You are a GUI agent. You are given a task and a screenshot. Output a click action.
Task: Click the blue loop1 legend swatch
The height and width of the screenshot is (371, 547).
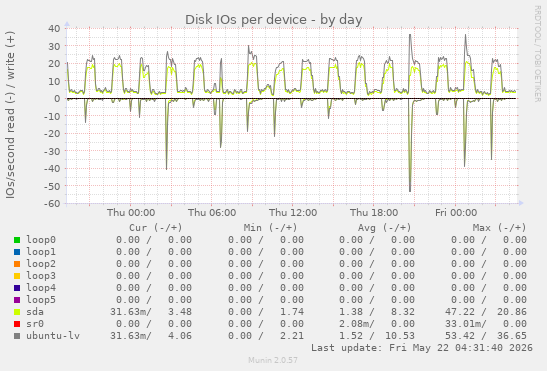17,252
